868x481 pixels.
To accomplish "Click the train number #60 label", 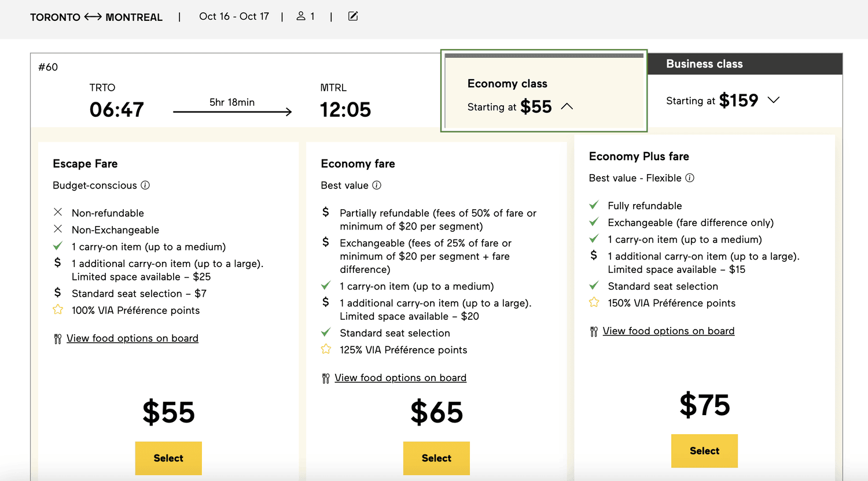I will pyautogui.click(x=48, y=67).
